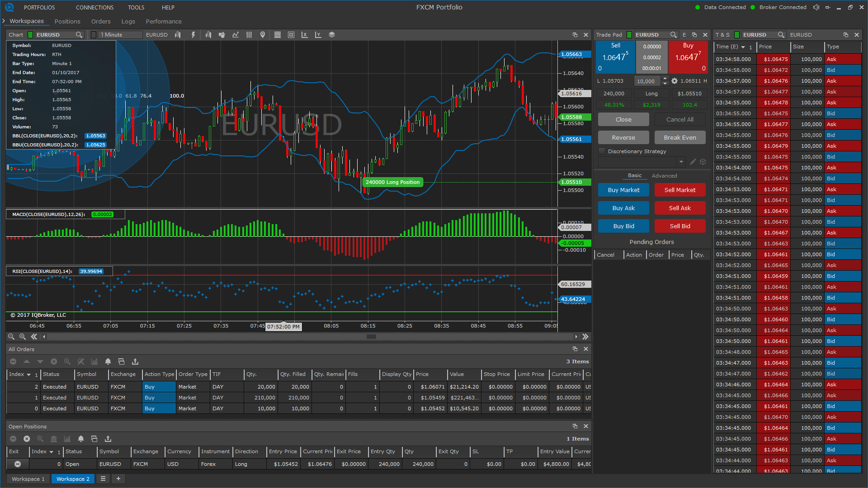The image size is (868, 488).
Task: Click the lightning bolt icon in Chart toolbar
Action: tap(193, 35)
